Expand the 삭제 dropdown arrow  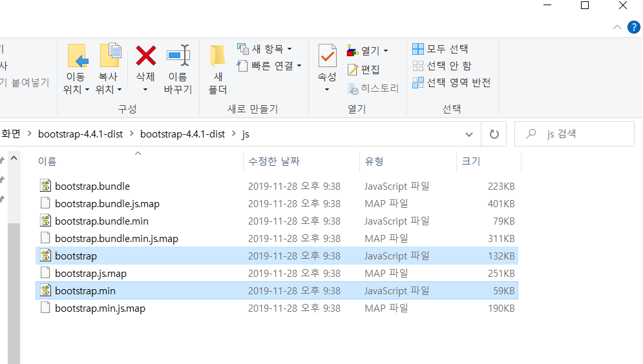coord(145,90)
